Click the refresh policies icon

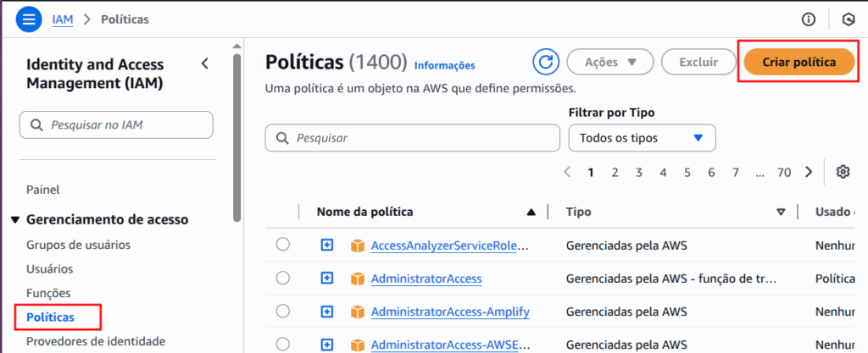[546, 62]
